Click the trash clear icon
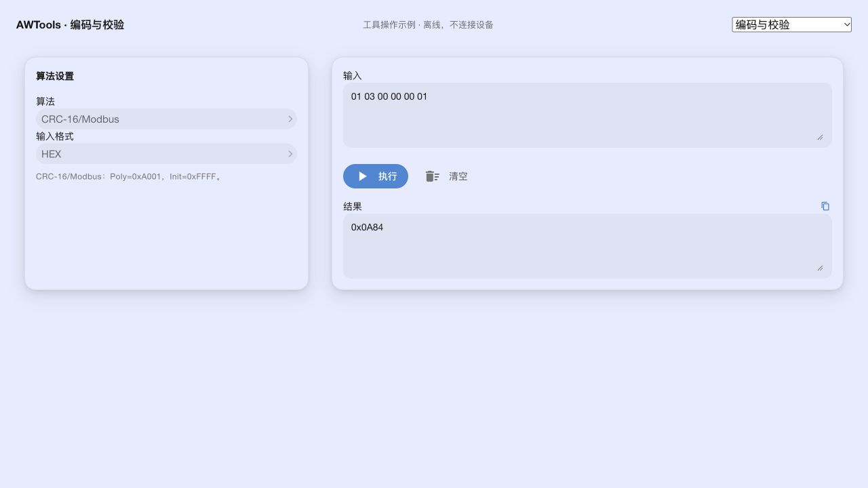Viewport: 868px width, 488px height. (x=432, y=176)
